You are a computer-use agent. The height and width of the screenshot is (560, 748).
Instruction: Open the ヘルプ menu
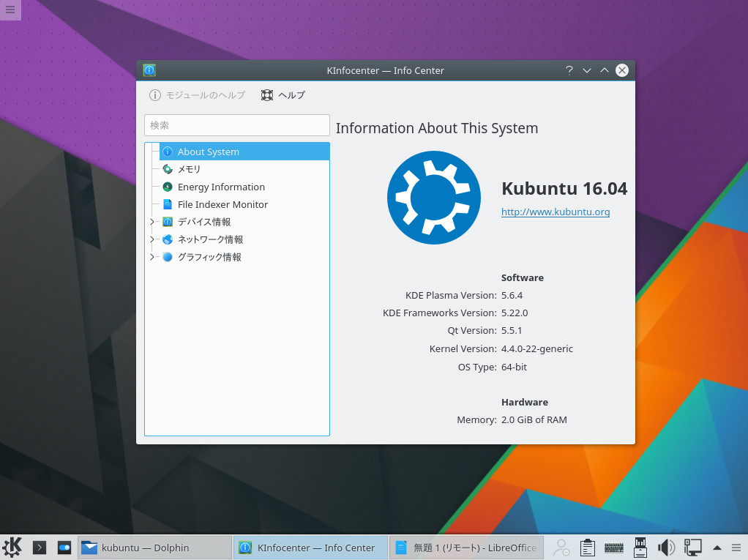[x=283, y=95]
